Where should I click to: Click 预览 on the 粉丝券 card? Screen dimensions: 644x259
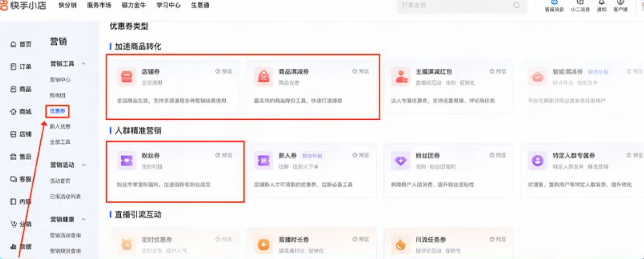[x=224, y=155]
